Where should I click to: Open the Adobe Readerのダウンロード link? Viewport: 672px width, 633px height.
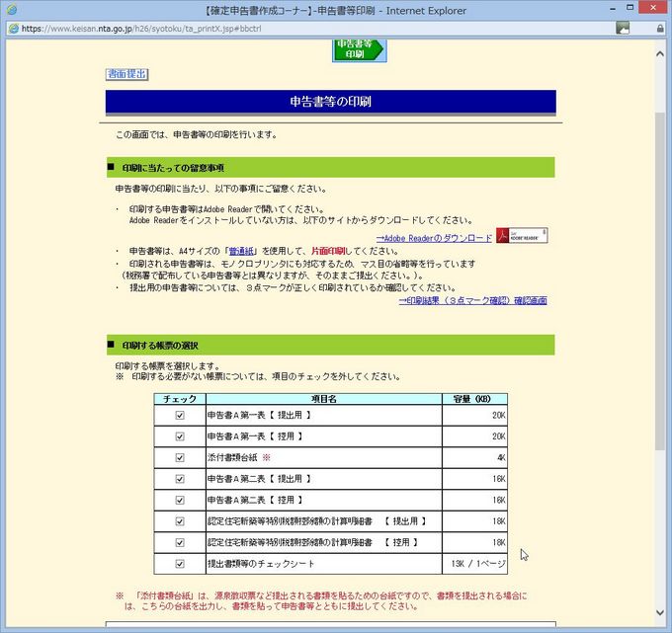[434, 238]
